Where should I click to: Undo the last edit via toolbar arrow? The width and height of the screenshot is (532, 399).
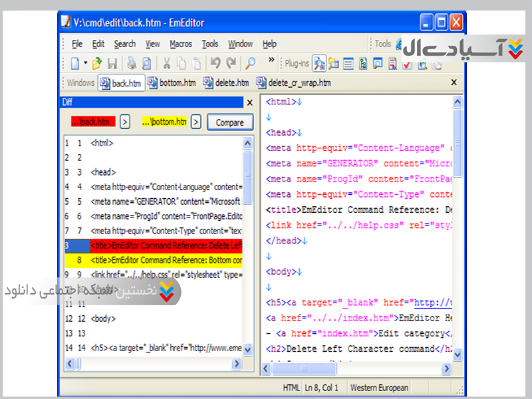[x=215, y=64]
